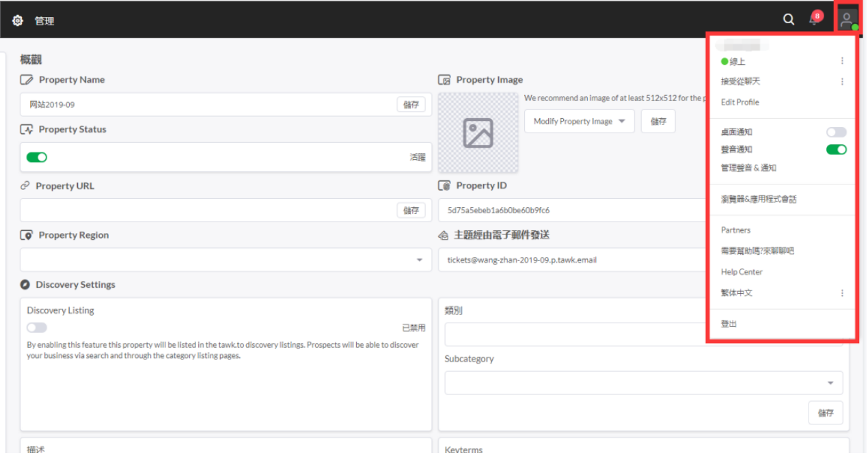Expand the Property Region dropdown
Image resolution: width=868 pixels, height=464 pixels.
(419, 260)
